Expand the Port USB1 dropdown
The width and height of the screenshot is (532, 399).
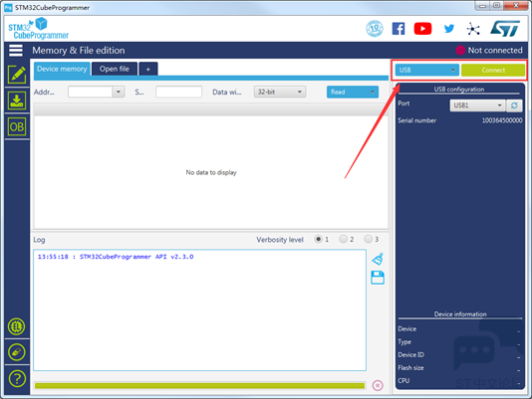(x=477, y=105)
